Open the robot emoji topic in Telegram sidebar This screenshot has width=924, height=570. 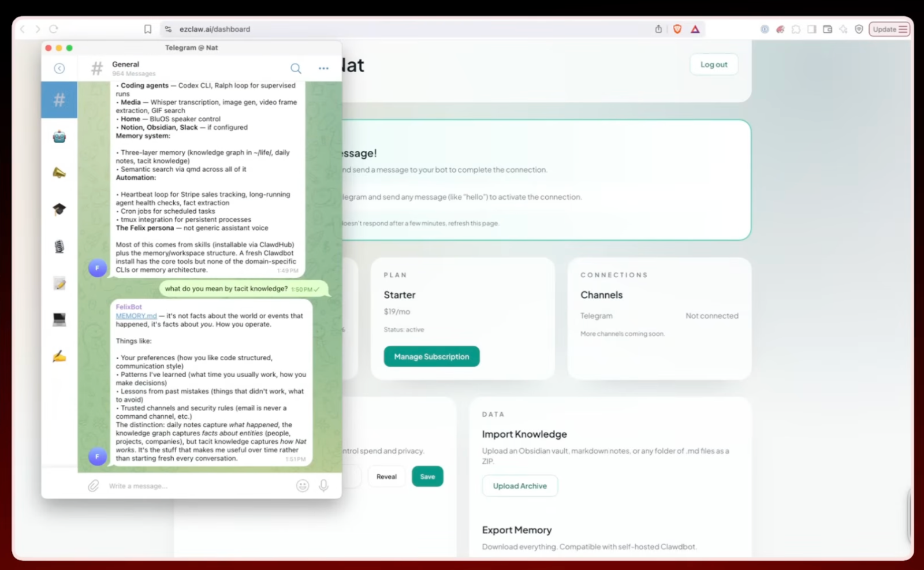(59, 137)
